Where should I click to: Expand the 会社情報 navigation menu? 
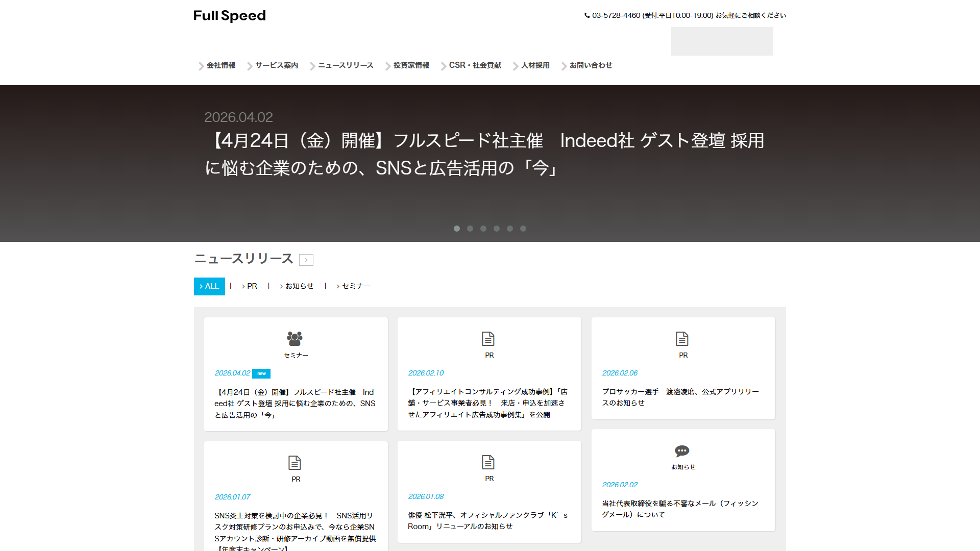click(220, 65)
